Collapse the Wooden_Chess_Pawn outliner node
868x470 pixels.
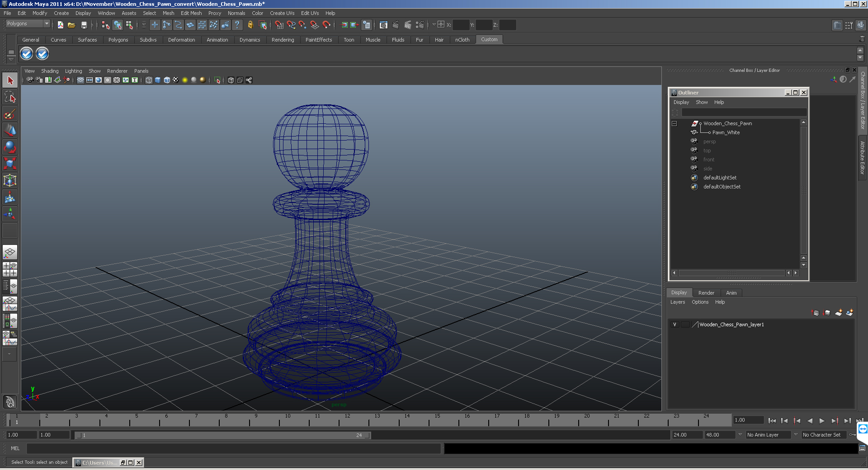click(x=674, y=123)
